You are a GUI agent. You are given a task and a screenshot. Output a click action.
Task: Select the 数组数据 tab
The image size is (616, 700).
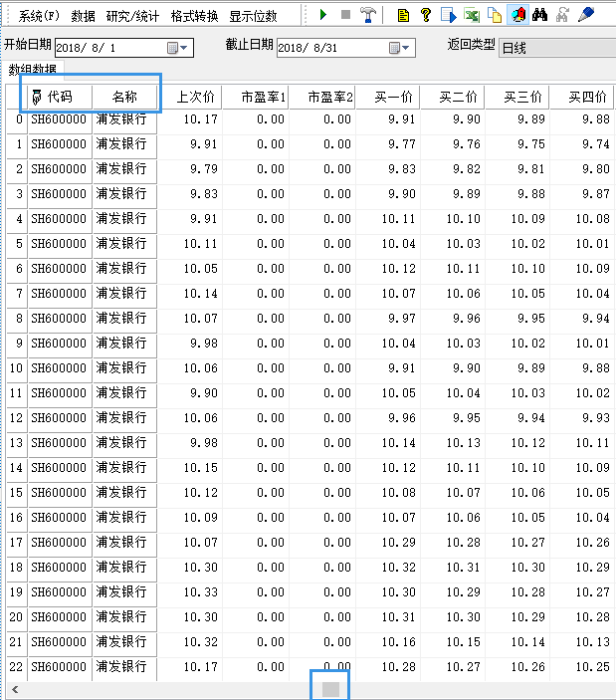(33, 69)
